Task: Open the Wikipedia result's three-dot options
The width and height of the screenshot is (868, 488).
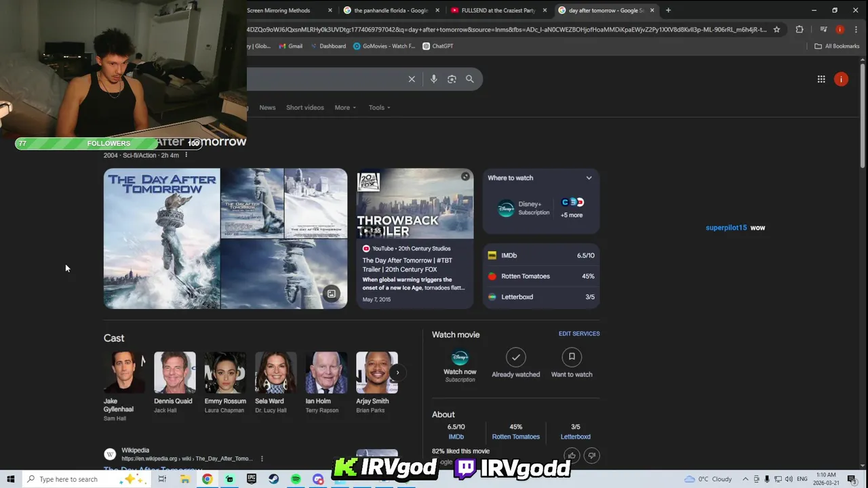Action: [262, 459]
